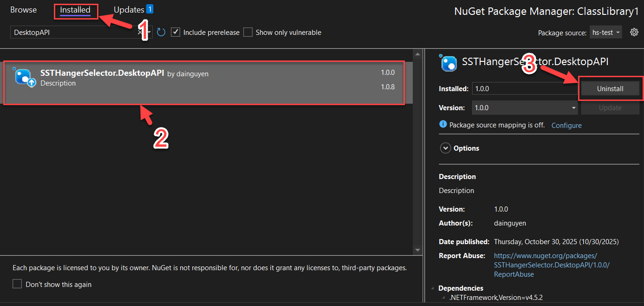644x306 pixels.
Task: Open the hs-test package source dropdown
Action: pos(605,32)
